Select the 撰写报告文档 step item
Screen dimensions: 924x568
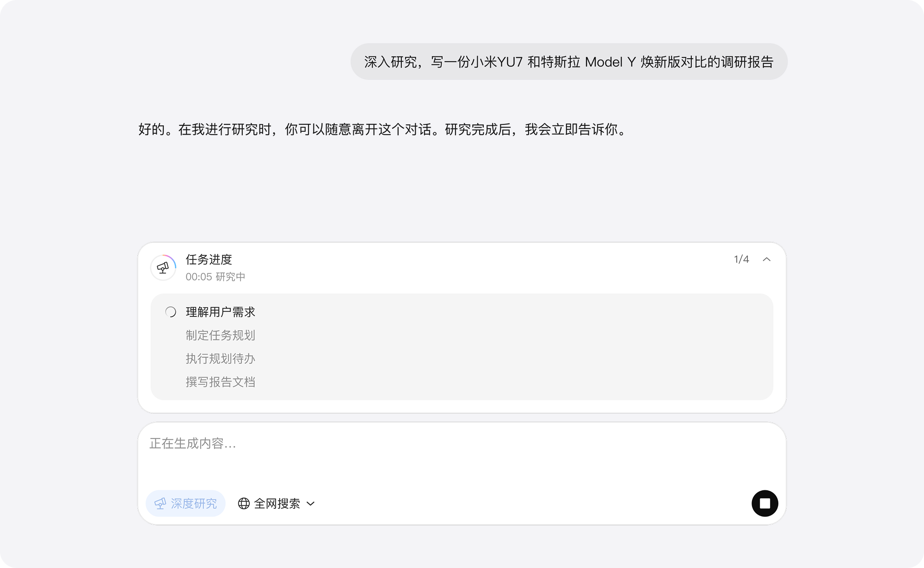pyautogui.click(x=221, y=382)
